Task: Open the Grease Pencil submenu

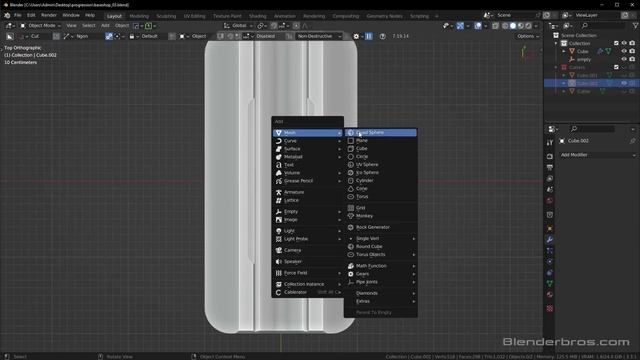Action: (x=308, y=181)
